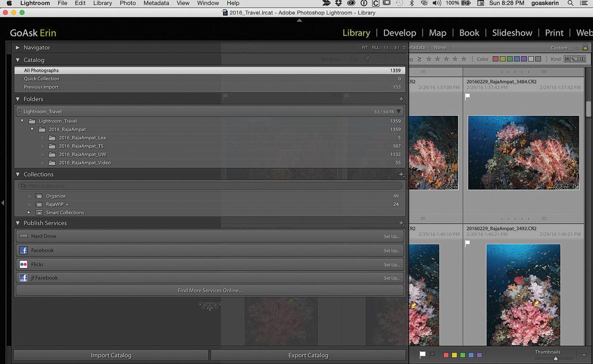
Task: Switch to the Develop module
Action: point(399,33)
